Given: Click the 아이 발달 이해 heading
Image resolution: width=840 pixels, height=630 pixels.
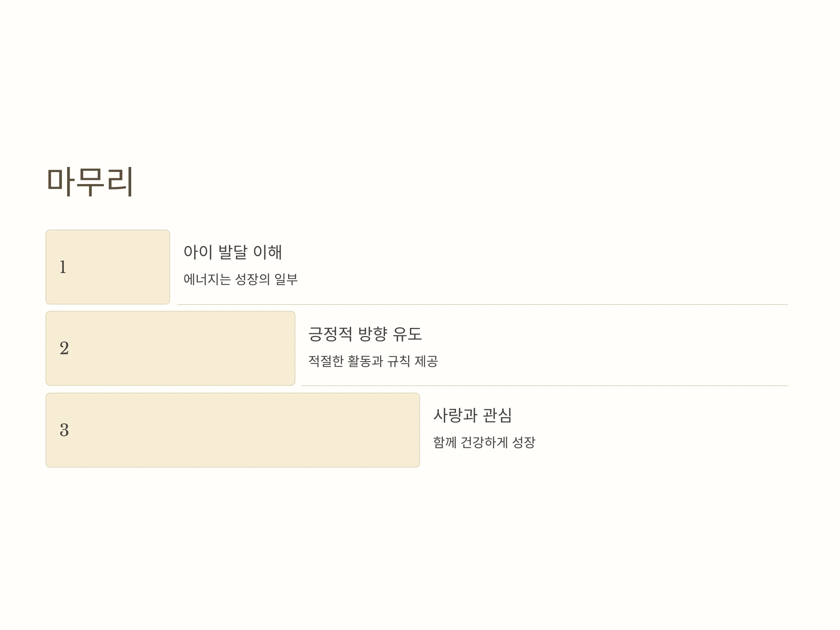Looking at the screenshot, I should click(233, 252).
